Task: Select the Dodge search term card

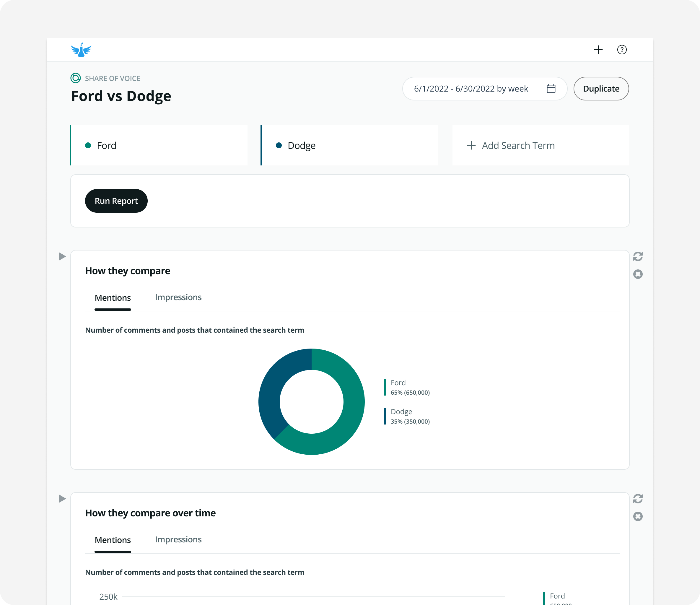Action: [x=349, y=145]
